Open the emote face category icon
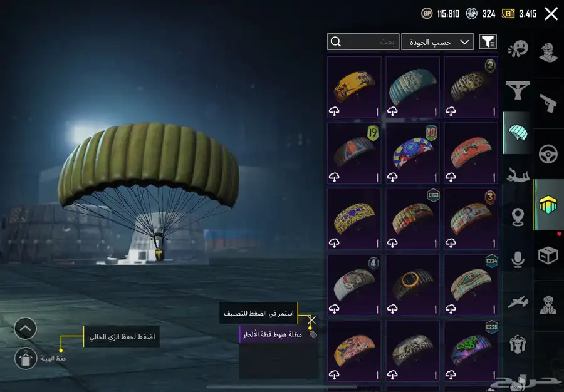The image size is (564, 392). 518,49
